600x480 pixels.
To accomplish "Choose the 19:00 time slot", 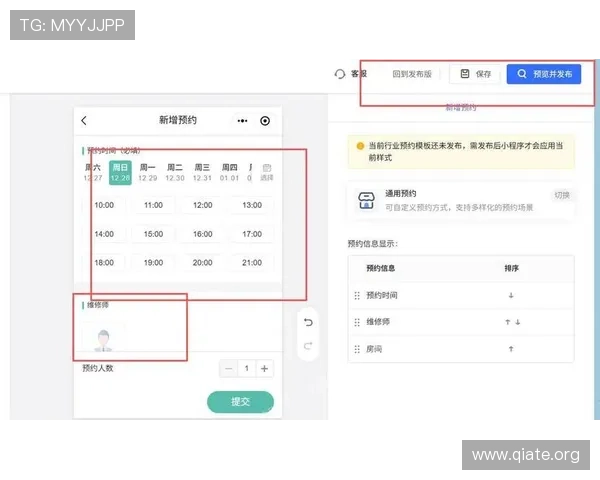I will click(x=153, y=263).
